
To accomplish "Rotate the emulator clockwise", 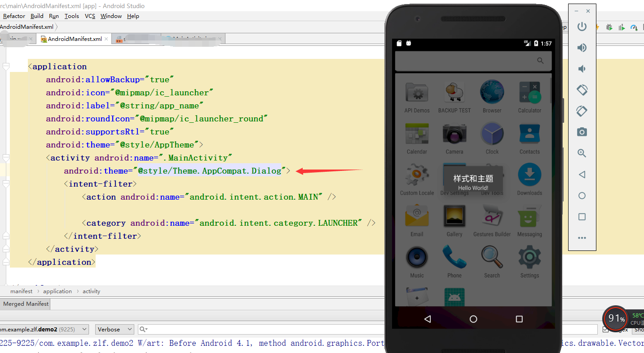I will 582,111.
